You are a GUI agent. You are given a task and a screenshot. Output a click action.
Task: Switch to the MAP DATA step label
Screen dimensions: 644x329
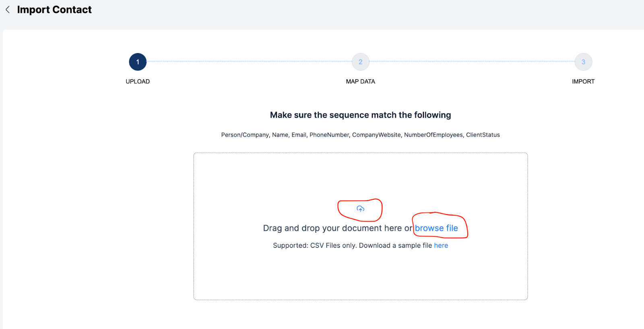(360, 81)
